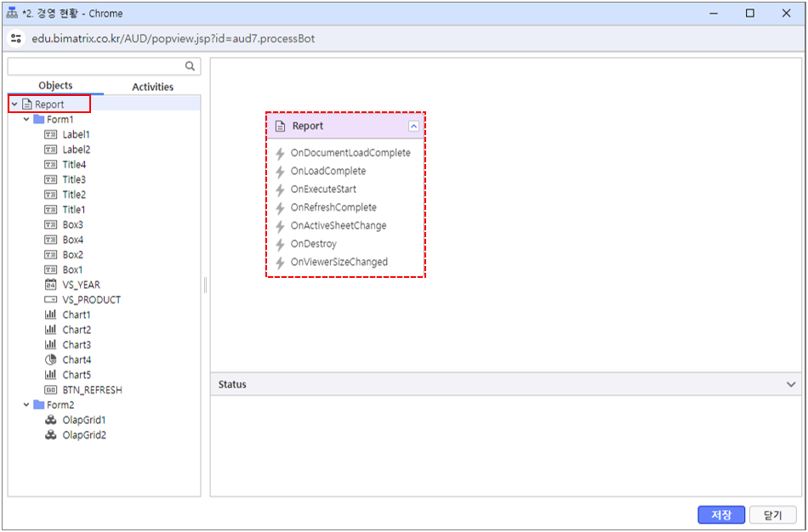Click the Chart4 pie chart icon

[x=50, y=359]
